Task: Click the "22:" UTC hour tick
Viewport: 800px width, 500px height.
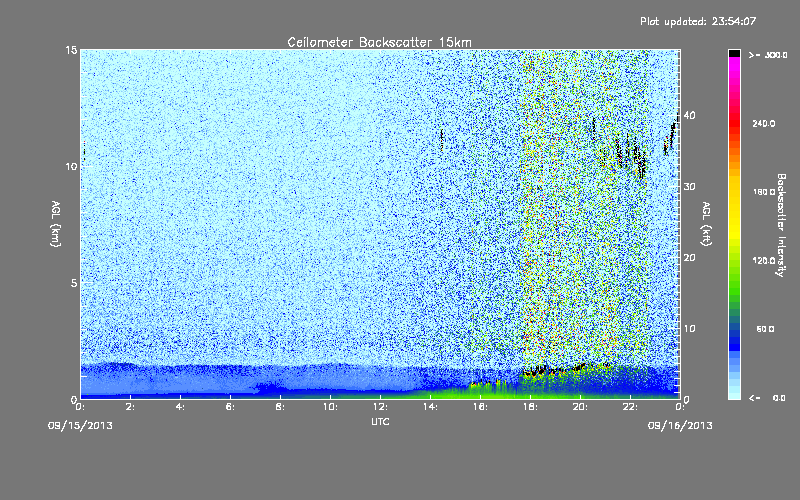Action: coord(631,407)
